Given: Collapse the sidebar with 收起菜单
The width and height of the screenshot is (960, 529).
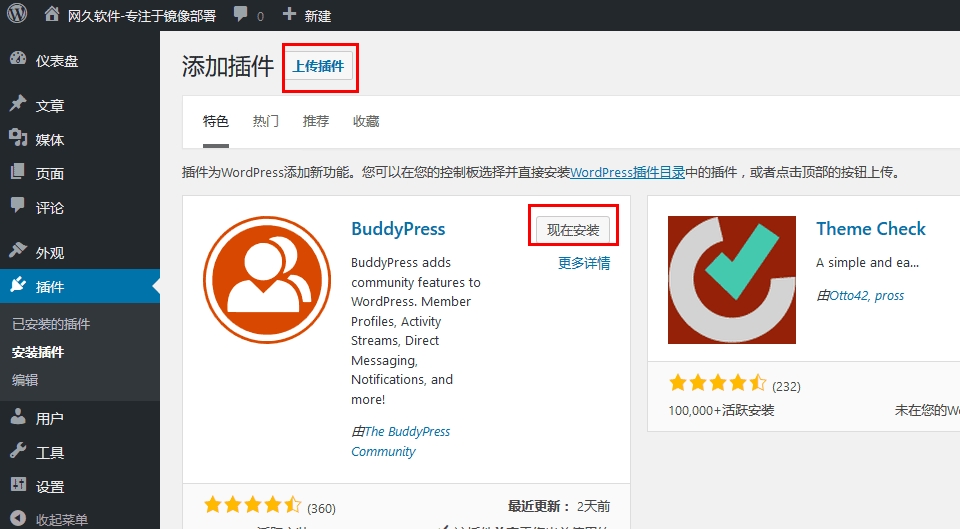Looking at the screenshot, I should click(61, 519).
